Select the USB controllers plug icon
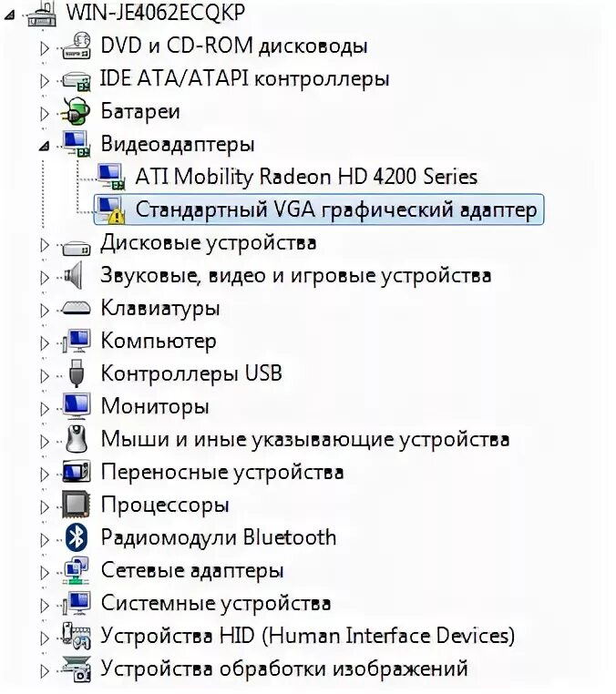The height and width of the screenshot is (694, 616). [77, 373]
